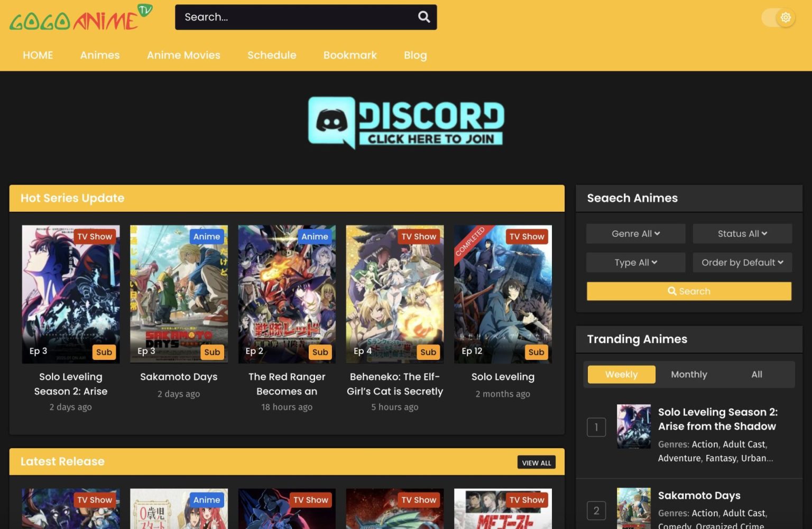This screenshot has height=529, width=812.
Task: Click the Beheneko poster thumbnail
Action: tap(395, 294)
